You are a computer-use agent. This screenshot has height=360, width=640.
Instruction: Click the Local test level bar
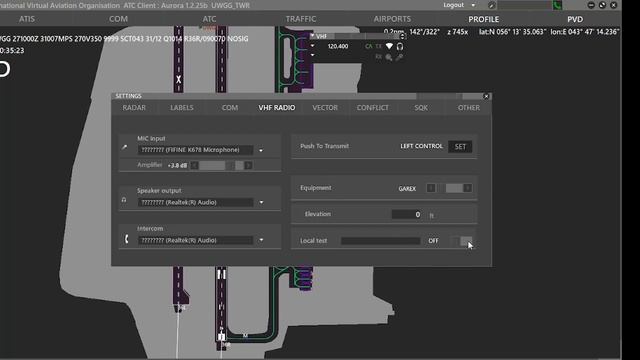(x=380, y=241)
